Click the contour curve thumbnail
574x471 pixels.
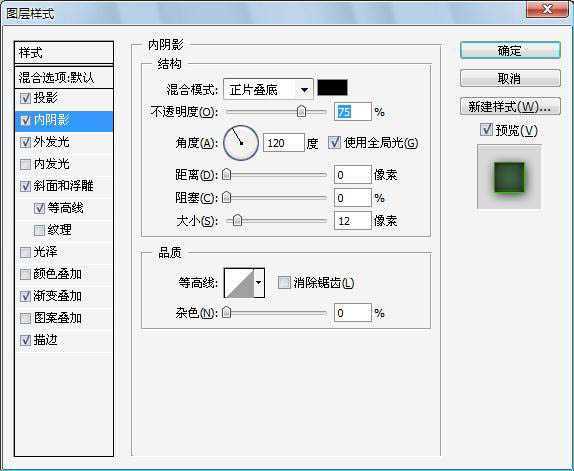[239, 283]
